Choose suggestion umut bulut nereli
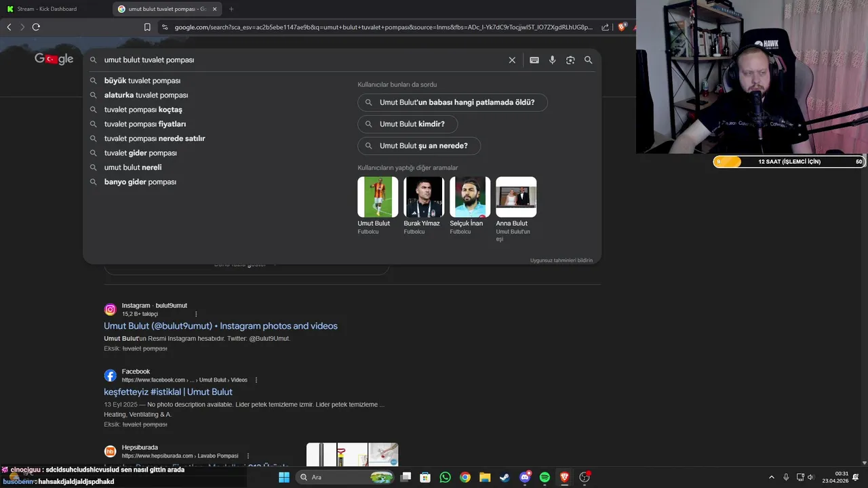868x488 pixels. click(133, 167)
